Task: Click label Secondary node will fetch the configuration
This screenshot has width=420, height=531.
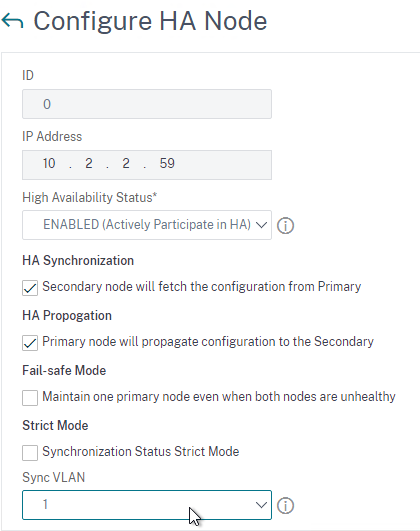Action: coord(202,287)
